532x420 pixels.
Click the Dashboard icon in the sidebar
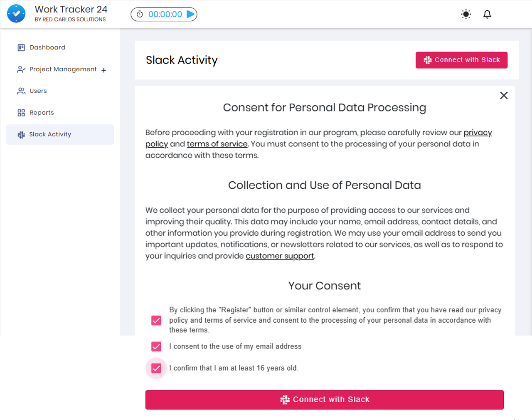[21, 47]
